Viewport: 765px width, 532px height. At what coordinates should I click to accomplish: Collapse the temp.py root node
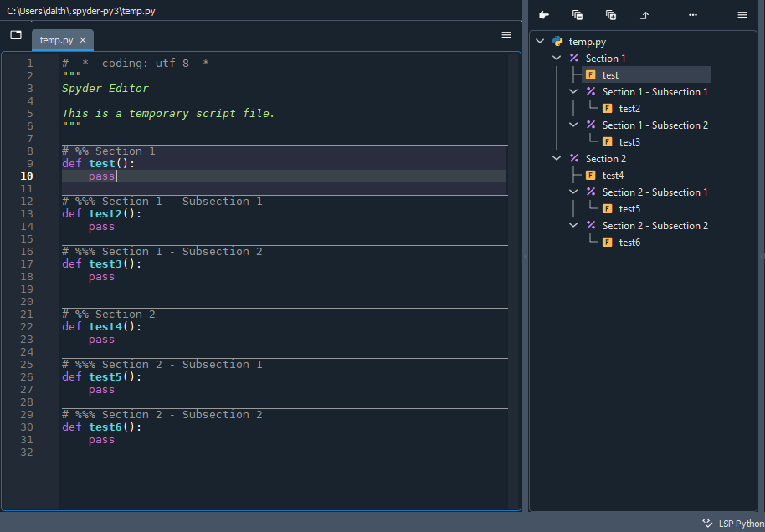point(540,41)
